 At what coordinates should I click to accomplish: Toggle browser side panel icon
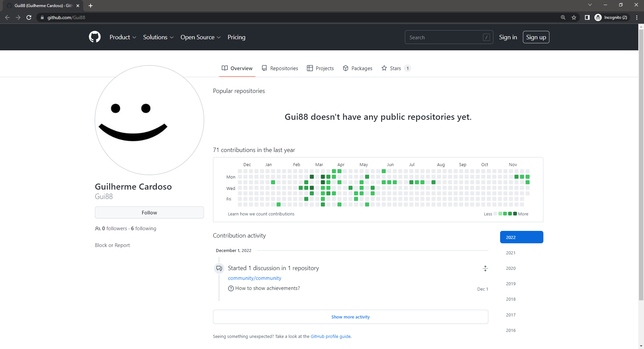click(x=587, y=17)
